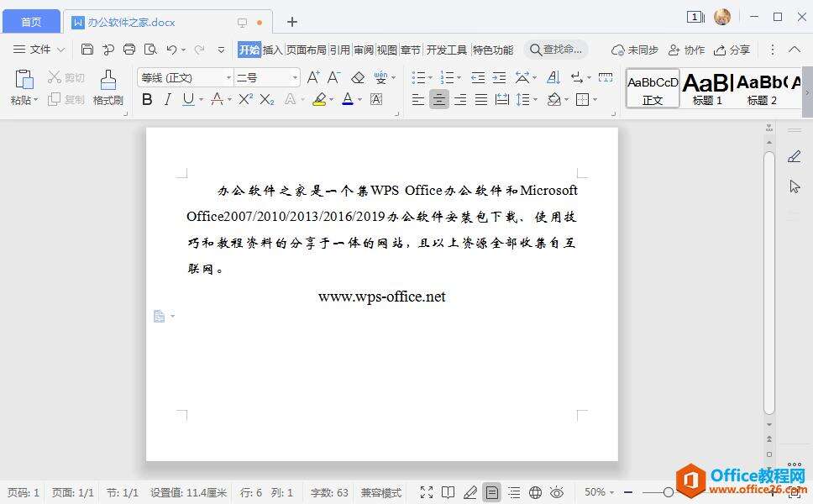Click the Save icon in quick access toolbar

87,50
